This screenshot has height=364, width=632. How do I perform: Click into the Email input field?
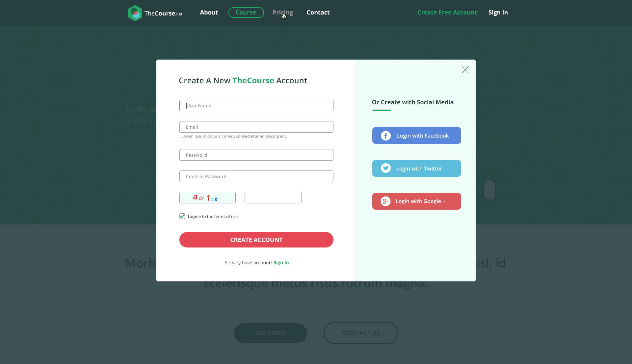pyautogui.click(x=256, y=127)
